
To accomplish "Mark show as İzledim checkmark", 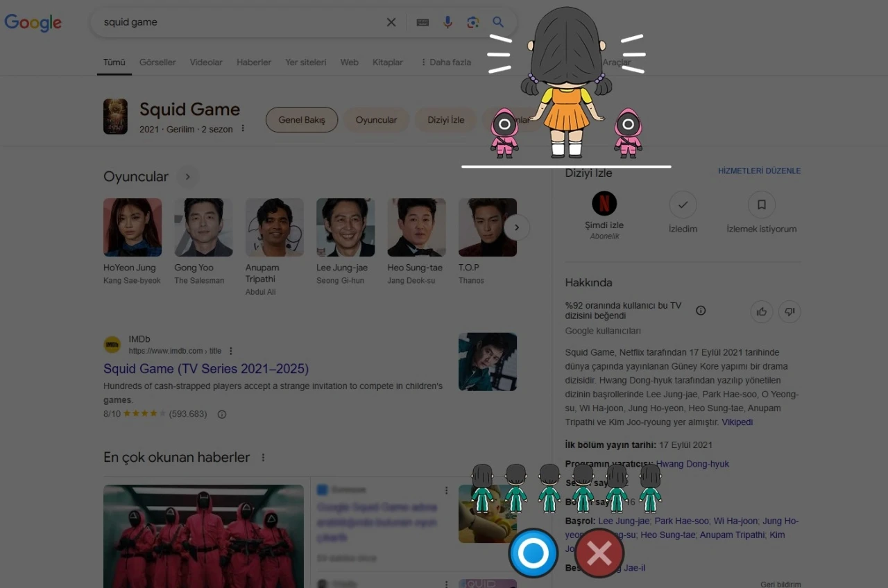I will pyautogui.click(x=683, y=205).
